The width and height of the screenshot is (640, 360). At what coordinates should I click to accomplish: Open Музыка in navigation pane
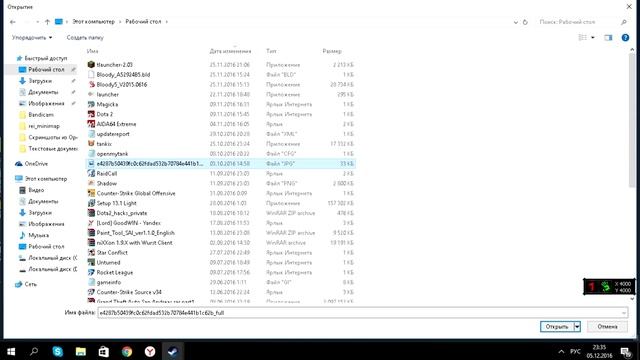point(38,236)
